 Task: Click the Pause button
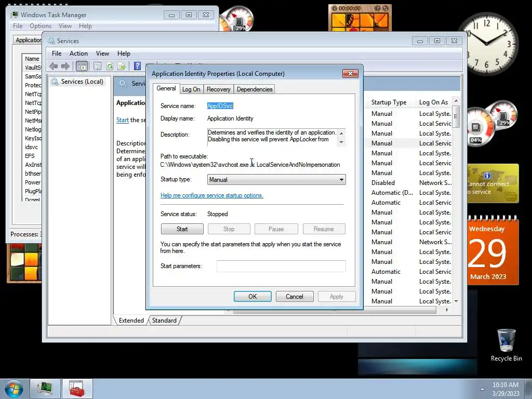276,229
